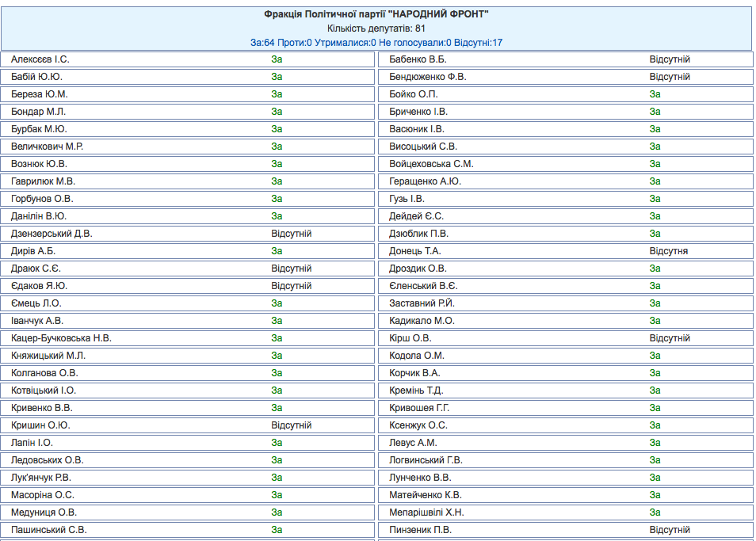
Task: Click the "Кількість депутатів: 81" text
Action: click(376, 29)
